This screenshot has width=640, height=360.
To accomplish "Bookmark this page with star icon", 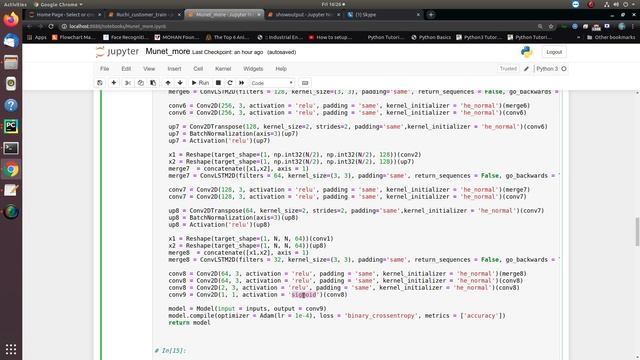I will click(551, 26).
